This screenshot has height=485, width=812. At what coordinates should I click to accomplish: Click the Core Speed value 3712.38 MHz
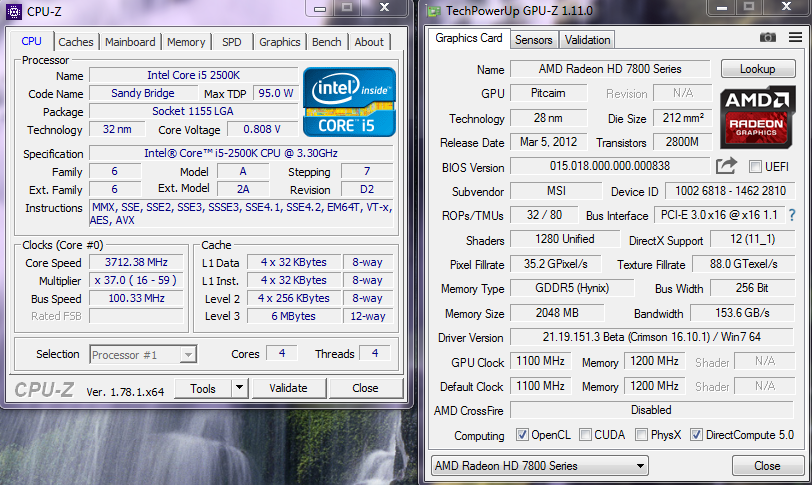coord(136,262)
